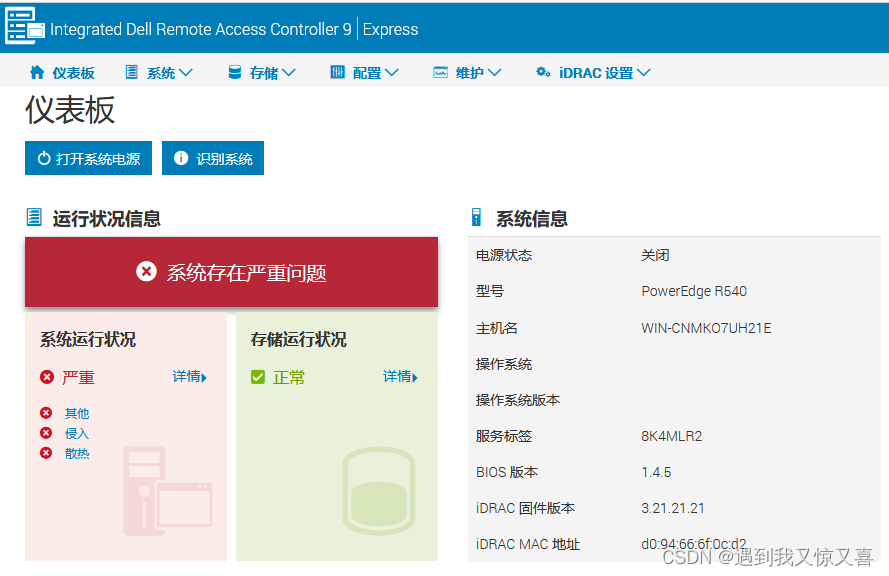Open the 侵入 health link
Viewport: 889px width, 576px height.
(x=77, y=434)
